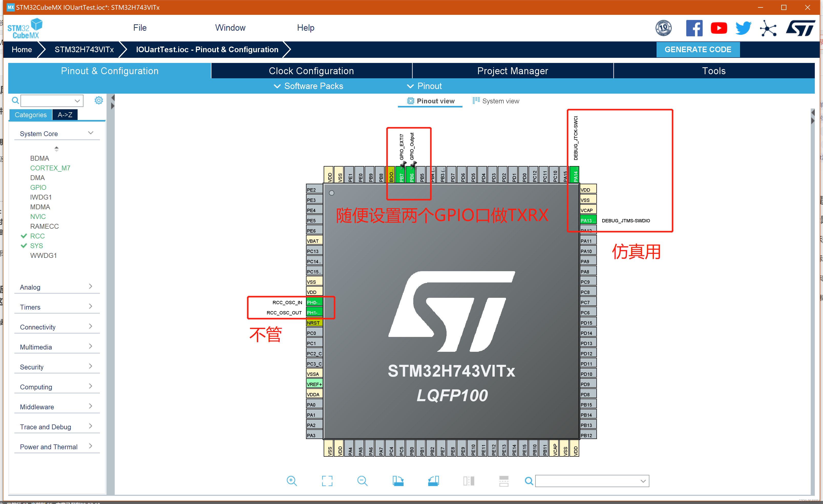
Task: Click the Facebook icon
Action: [x=694, y=28]
